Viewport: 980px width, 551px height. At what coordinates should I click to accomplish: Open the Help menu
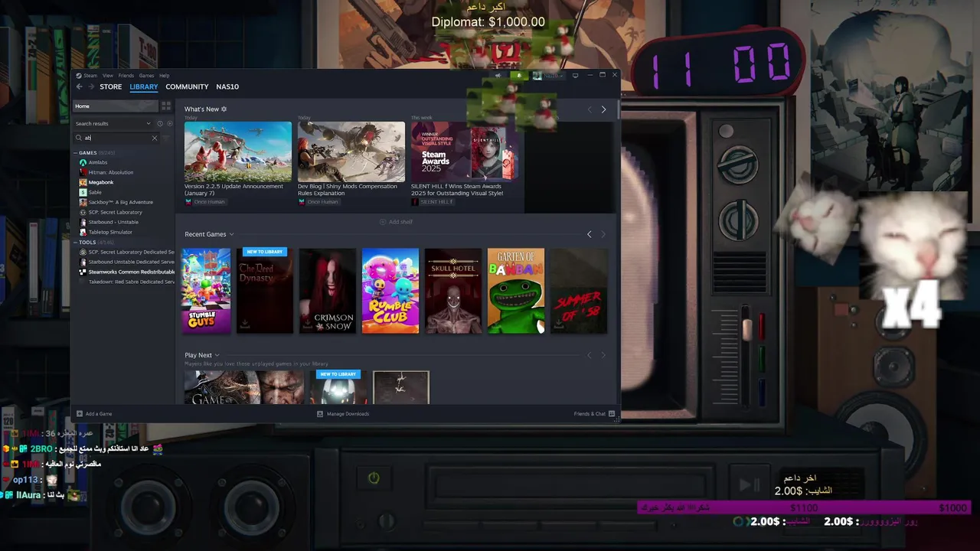click(x=164, y=76)
